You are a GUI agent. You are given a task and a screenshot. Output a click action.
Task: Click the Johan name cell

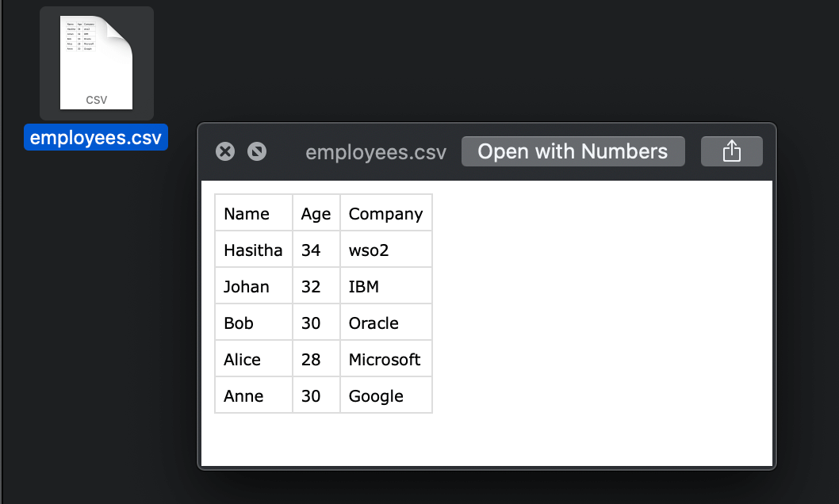pos(254,286)
